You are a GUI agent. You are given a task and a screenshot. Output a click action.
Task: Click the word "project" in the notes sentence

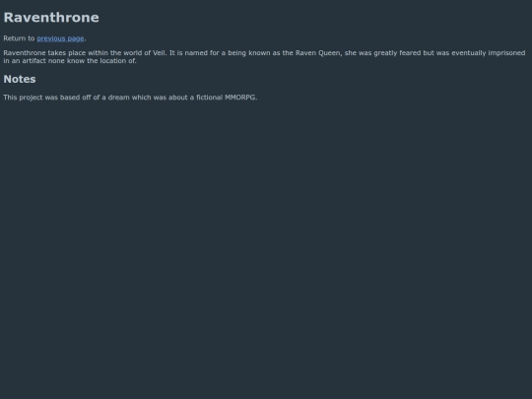[x=31, y=98]
